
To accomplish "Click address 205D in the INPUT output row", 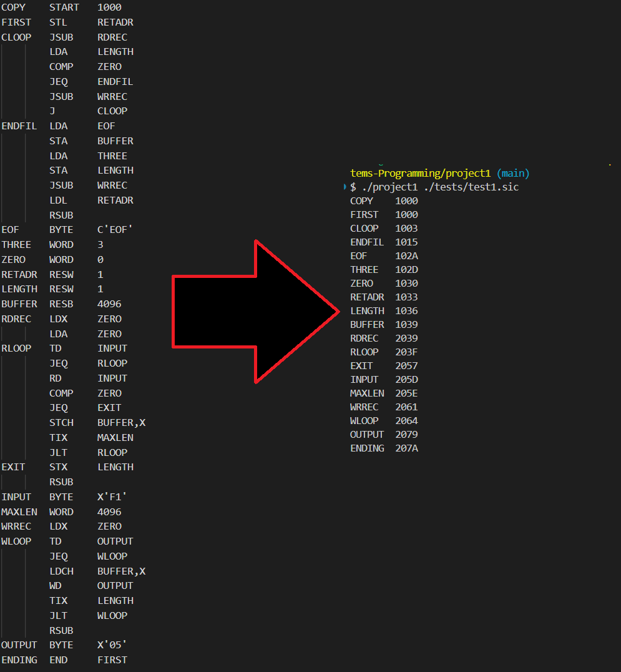I will click(406, 379).
